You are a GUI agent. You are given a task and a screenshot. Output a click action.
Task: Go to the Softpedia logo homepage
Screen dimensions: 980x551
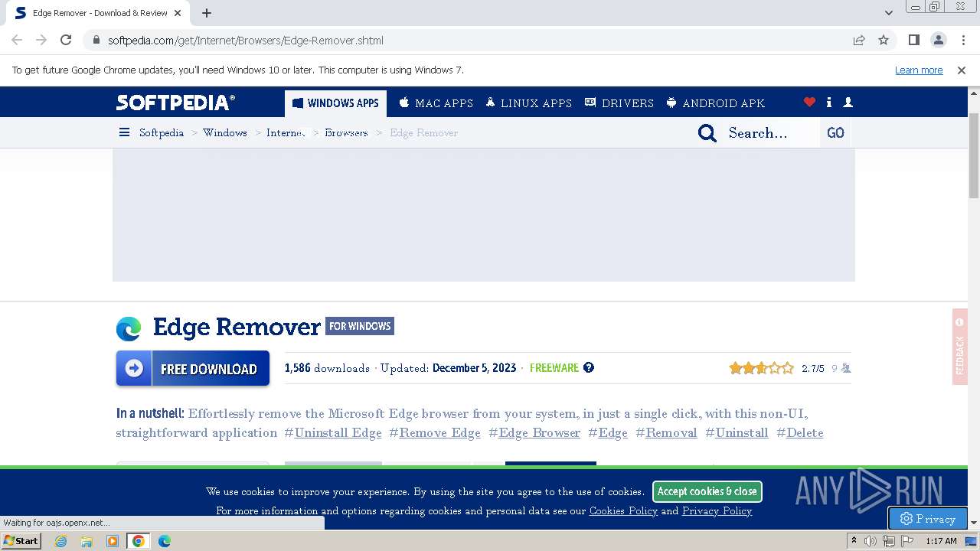(x=176, y=103)
